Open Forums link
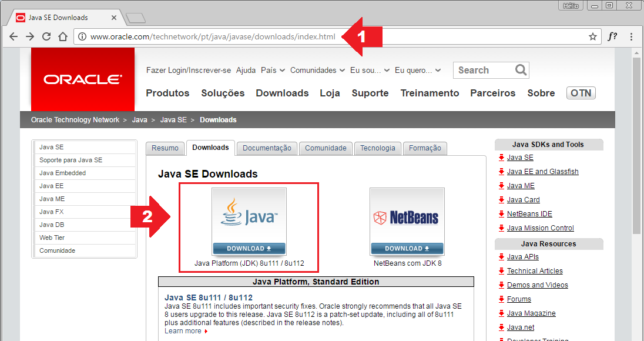Image resolution: width=644 pixels, height=341 pixels. (519, 299)
